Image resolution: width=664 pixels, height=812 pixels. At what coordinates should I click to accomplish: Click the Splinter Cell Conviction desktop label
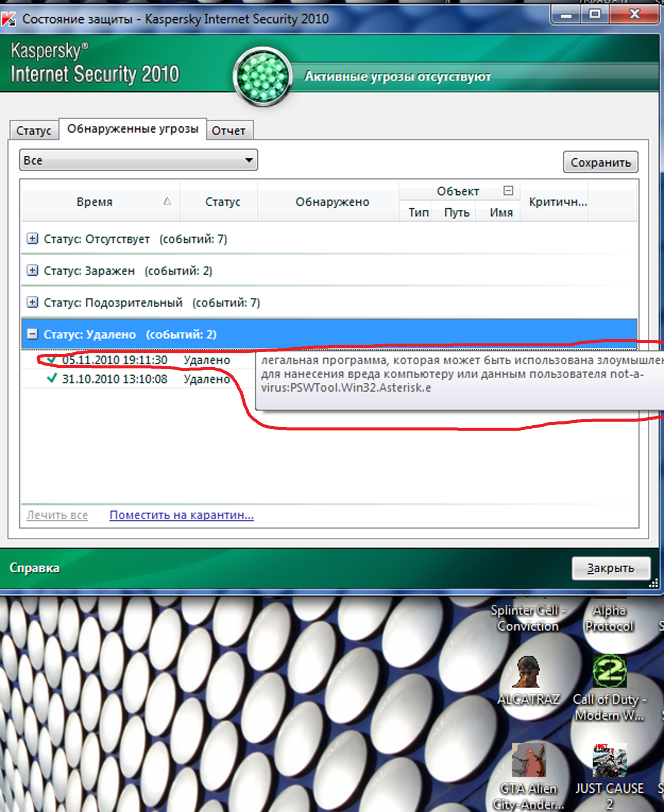[x=528, y=618]
